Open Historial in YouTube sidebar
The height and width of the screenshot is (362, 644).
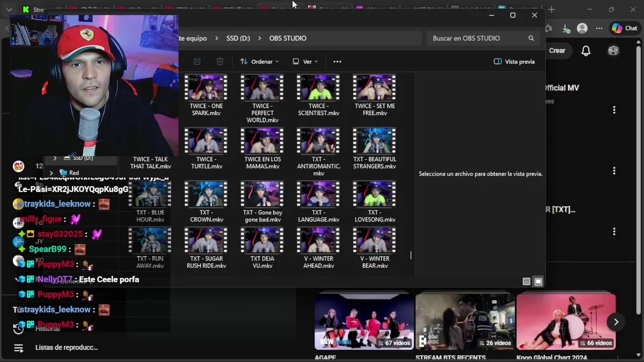coord(48,329)
